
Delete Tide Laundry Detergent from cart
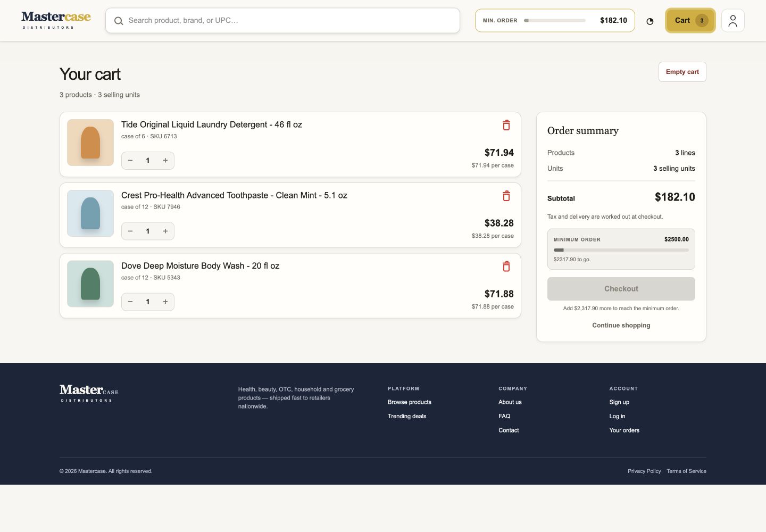pyautogui.click(x=506, y=125)
